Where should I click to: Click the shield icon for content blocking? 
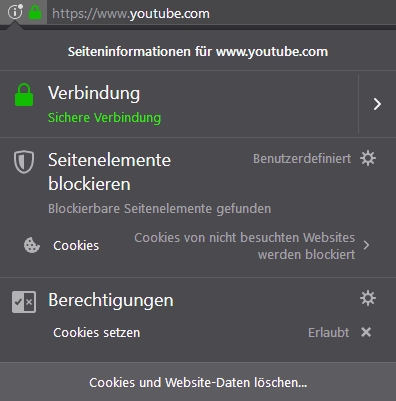24,162
